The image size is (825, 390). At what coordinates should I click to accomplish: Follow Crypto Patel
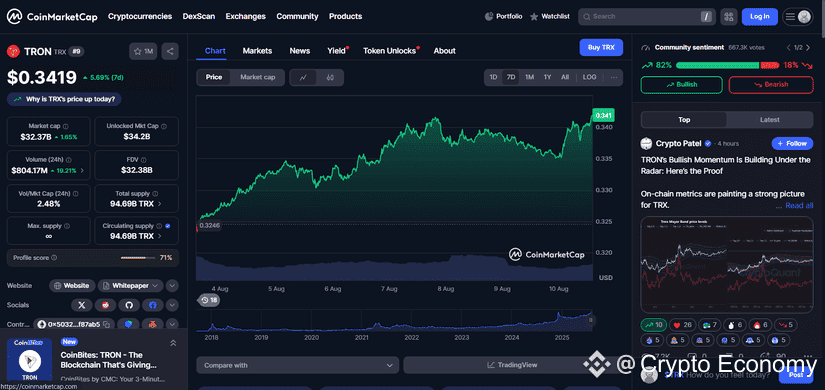792,144
